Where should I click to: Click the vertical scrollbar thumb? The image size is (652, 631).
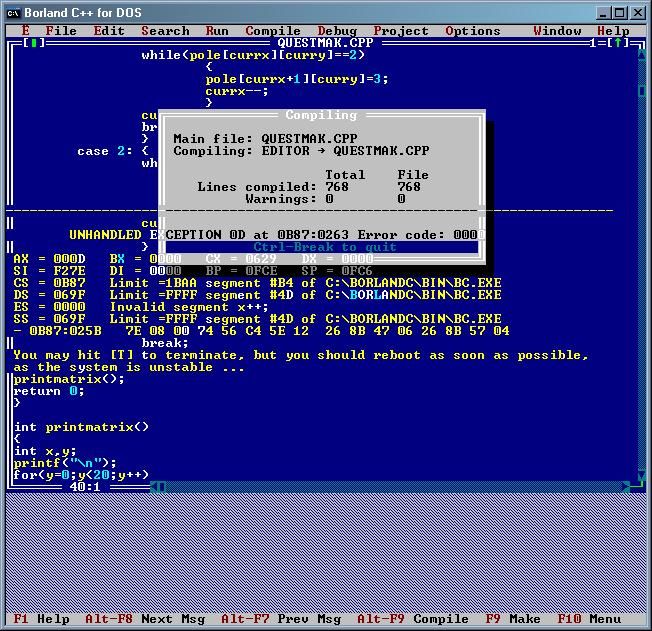point(642,91)
